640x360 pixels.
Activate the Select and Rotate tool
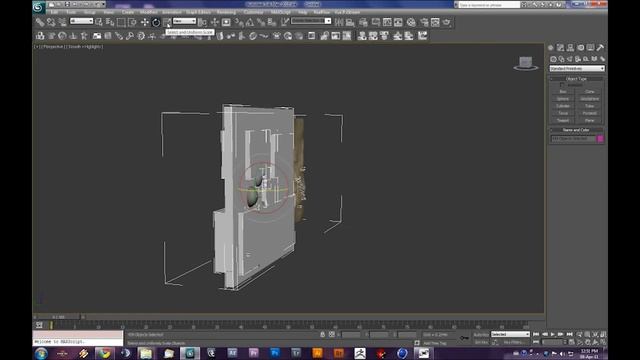pos(156,22)
